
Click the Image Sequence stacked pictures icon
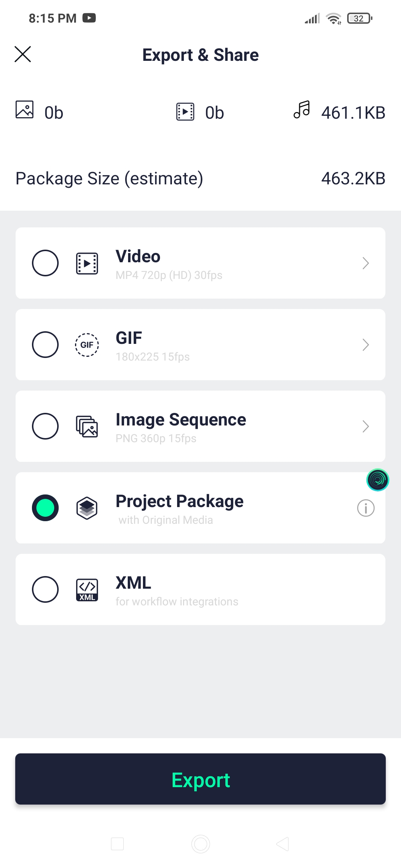coord(87,427)
